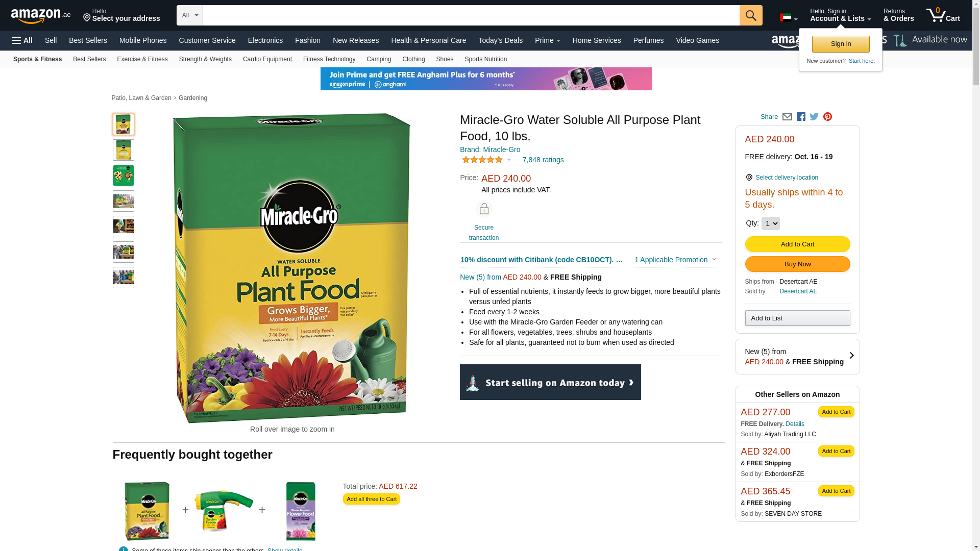Select the second product thumbnail image
Screen dimensions: 980x551
coord(124,150)
